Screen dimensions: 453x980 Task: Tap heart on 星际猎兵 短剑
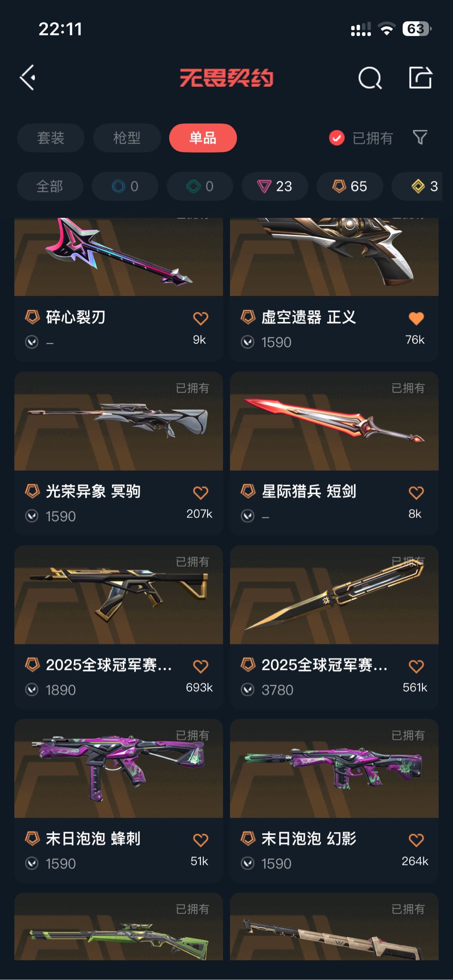pos(416,492)
